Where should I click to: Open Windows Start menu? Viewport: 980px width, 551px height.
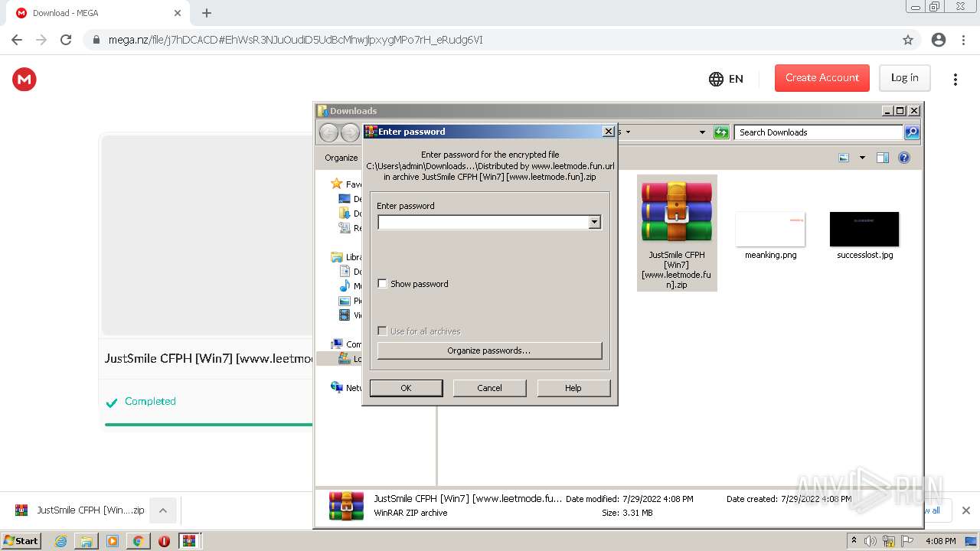21,540
